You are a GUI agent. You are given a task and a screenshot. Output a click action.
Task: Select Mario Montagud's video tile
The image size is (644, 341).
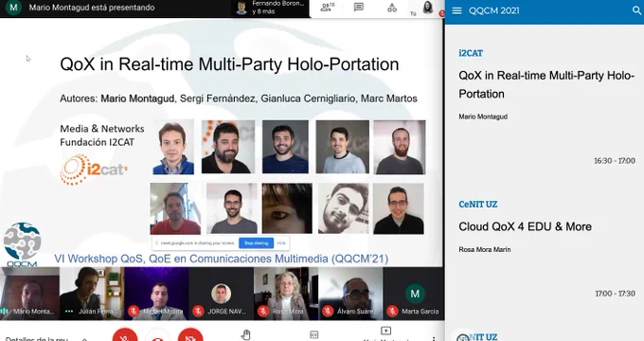(29, 294)
